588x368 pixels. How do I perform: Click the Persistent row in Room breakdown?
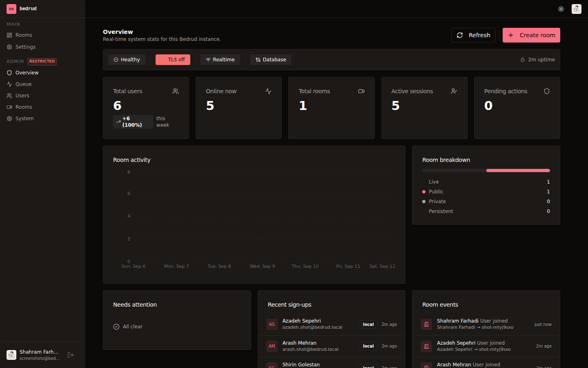[x=486, y=211]
